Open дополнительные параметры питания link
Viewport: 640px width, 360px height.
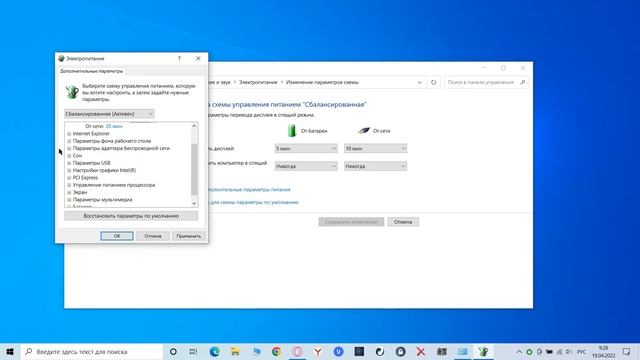pos(249,190)
